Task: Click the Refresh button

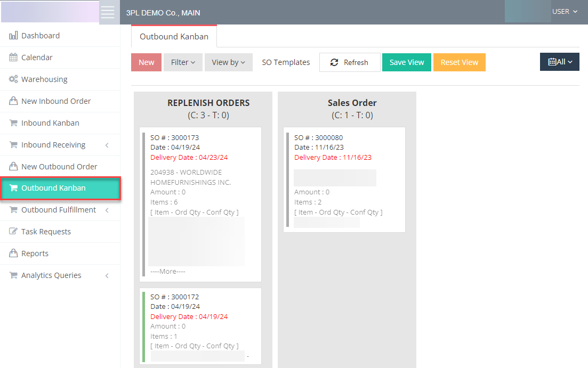Action: [350, 62]
